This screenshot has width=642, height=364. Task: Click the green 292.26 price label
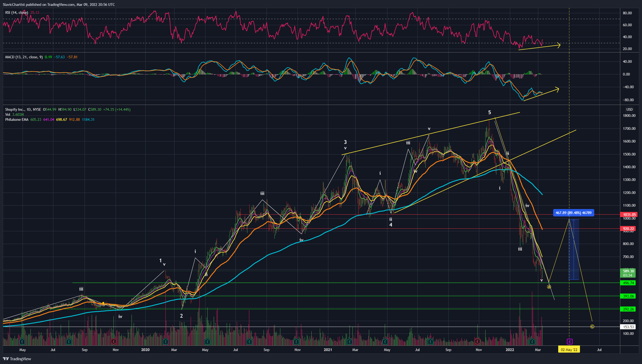tap(628, 309)
